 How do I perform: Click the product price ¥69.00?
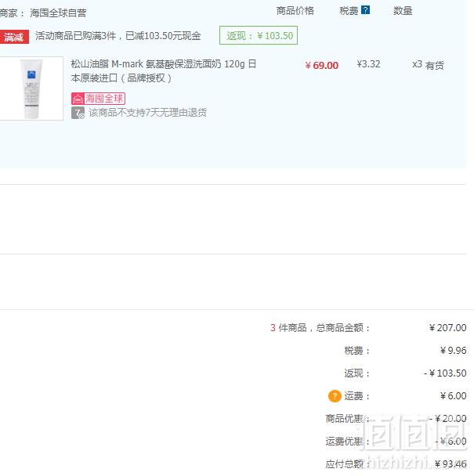322,65
